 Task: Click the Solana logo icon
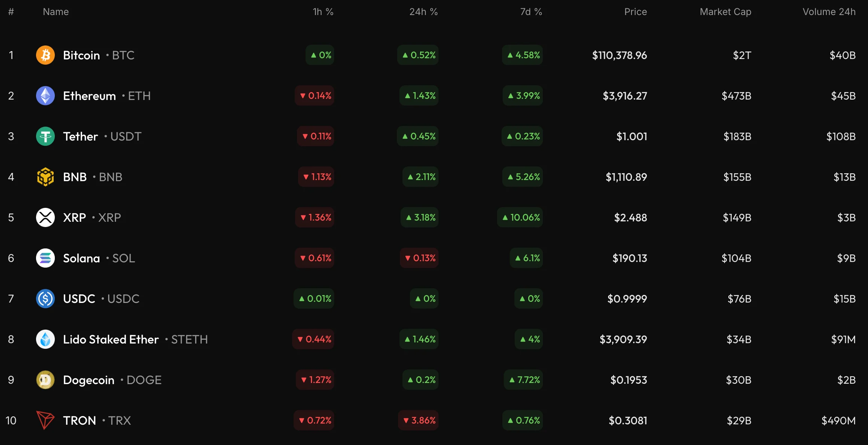[45, 258]
